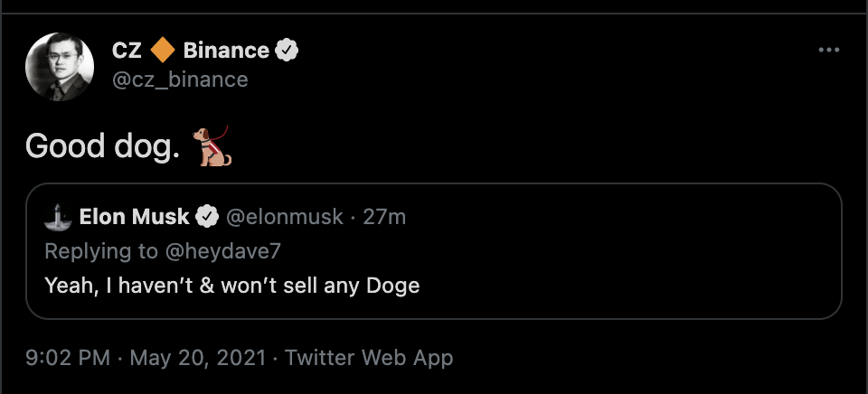Click the May 20, 2021 date

pyautogui.click(x=198, y=358)
